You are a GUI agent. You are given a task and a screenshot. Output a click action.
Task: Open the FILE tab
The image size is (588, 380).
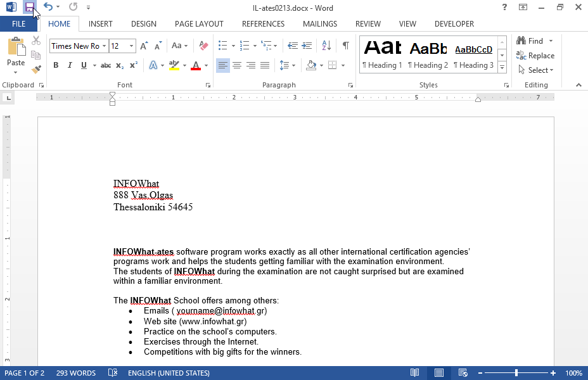(x=19, y=24)
